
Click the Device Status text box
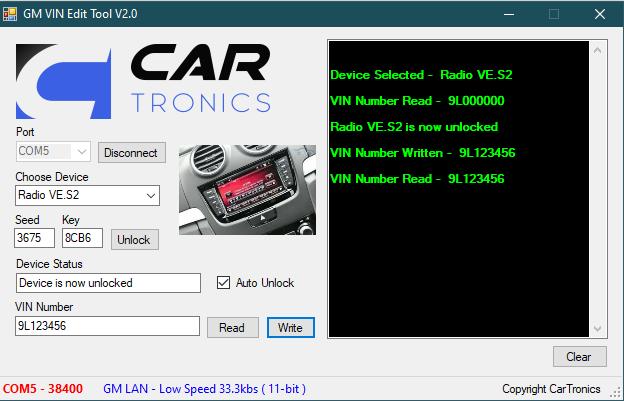[x=108, y=283]
